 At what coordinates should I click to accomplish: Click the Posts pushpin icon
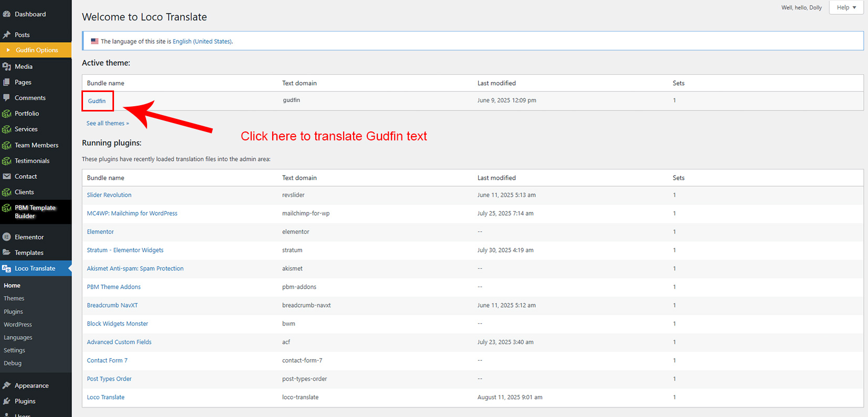pyautogui.click(x=7, y=35)
